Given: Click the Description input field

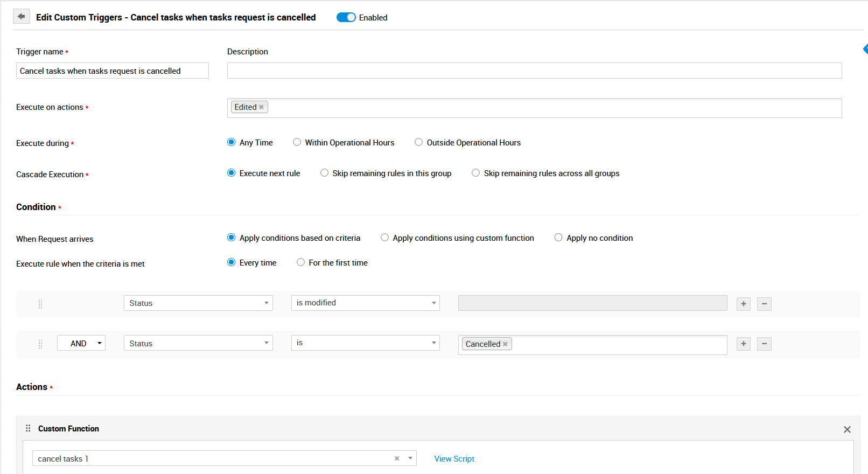Looking at the screenshot, I should [x=534, y=71].
